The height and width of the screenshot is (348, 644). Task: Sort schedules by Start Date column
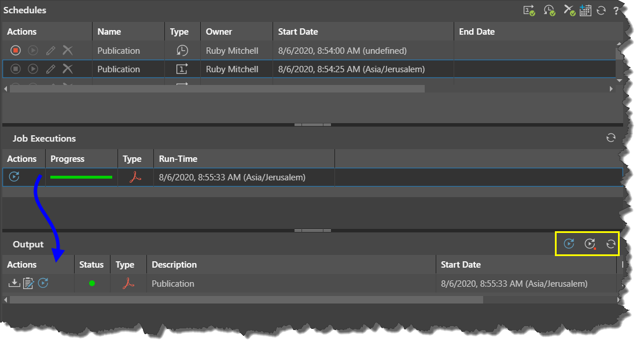[297, 32]
